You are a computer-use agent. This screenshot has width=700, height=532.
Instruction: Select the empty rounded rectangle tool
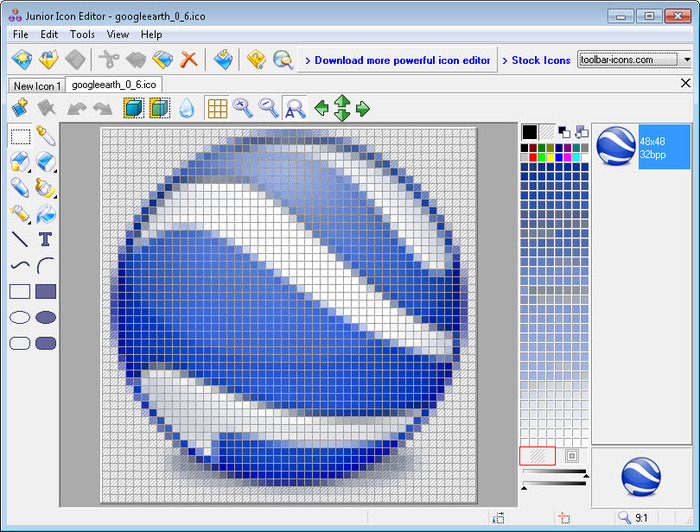(20, 343)
